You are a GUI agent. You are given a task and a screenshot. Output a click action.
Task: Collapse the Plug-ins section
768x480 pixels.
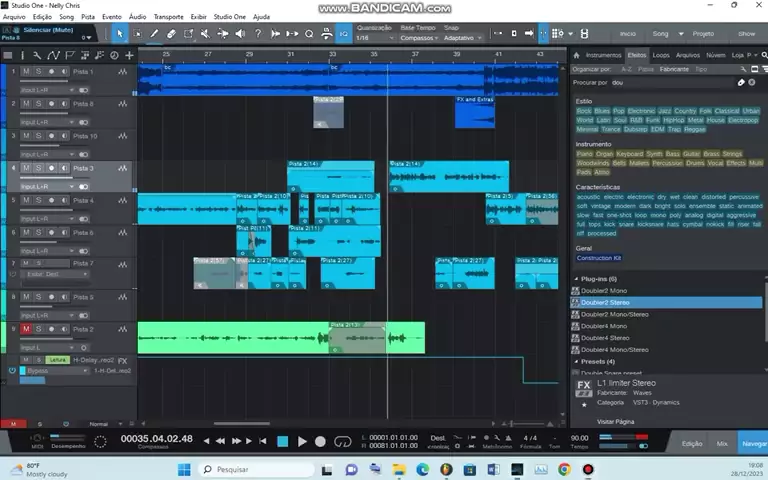tap(576, 279)
